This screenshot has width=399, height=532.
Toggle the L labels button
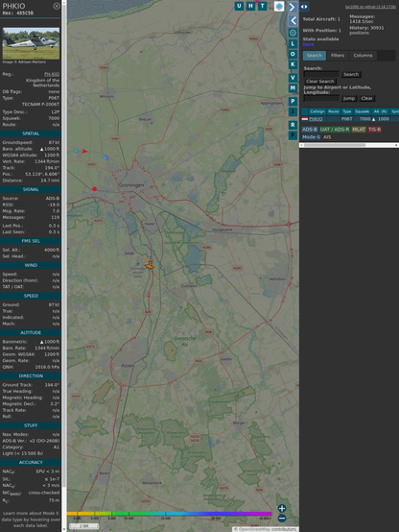(293, 43)
